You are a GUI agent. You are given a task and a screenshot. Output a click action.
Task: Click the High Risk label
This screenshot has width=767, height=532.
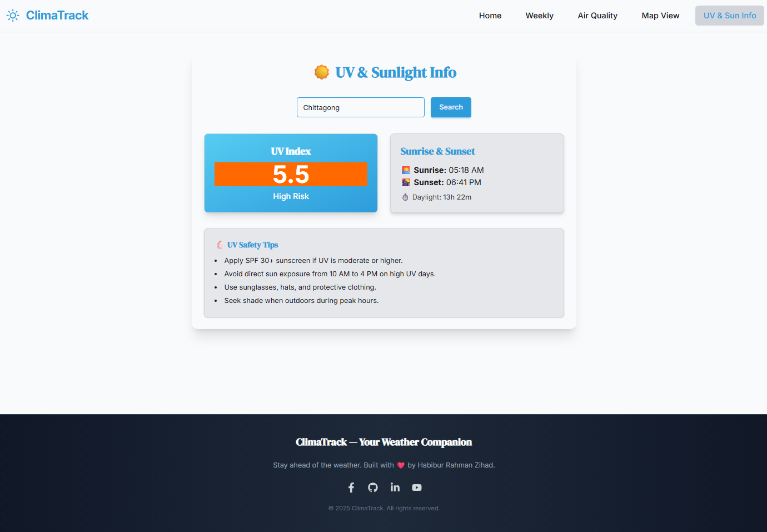click(x=291, y=196)
